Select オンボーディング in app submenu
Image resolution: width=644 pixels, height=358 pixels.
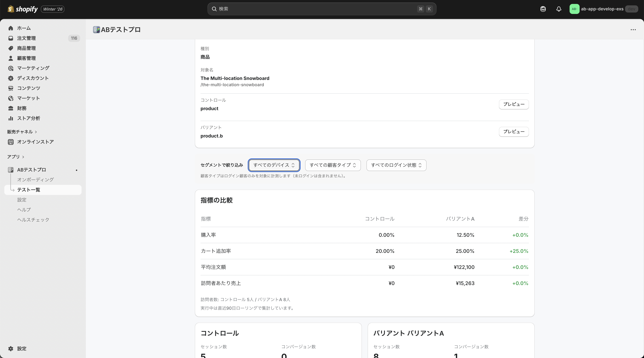tap(35, 180)
